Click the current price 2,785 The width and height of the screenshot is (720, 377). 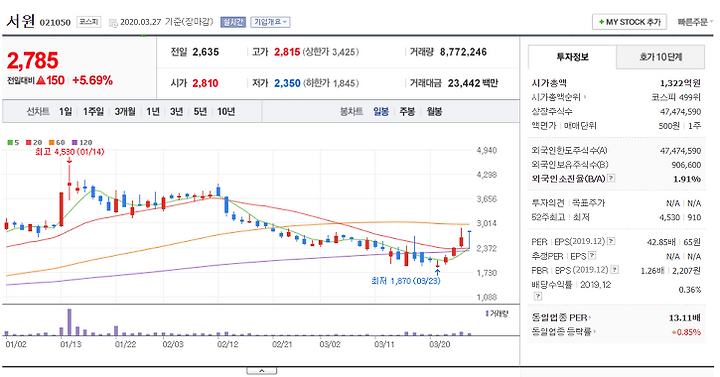[x=33, y=61]
